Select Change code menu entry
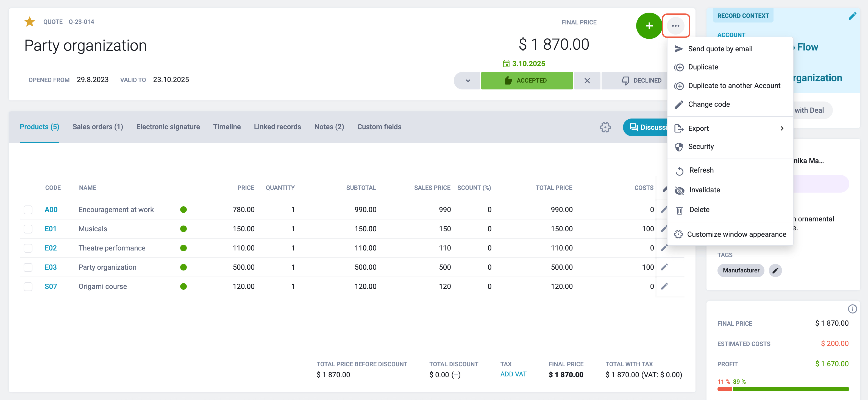This screenshot has width=868, height=400. click(730, 104)
